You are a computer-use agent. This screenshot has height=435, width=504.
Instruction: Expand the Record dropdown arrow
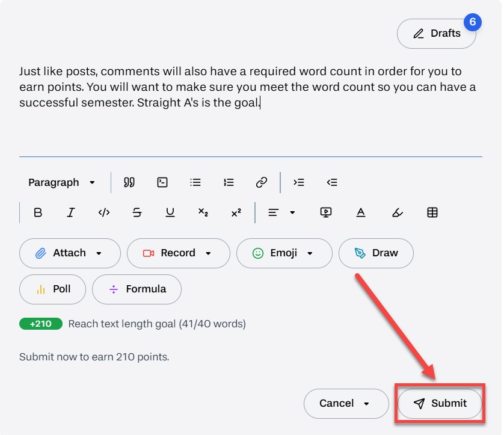click(209, 253)
